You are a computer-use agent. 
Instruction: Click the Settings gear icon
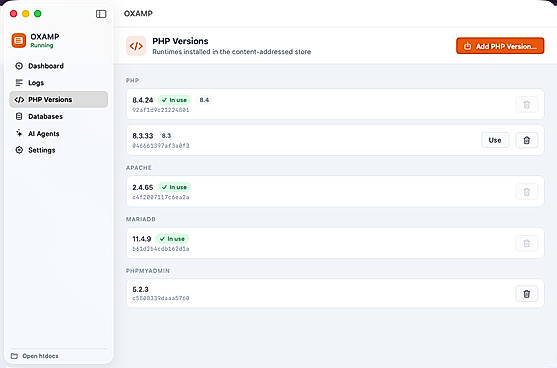click(19, 150)
